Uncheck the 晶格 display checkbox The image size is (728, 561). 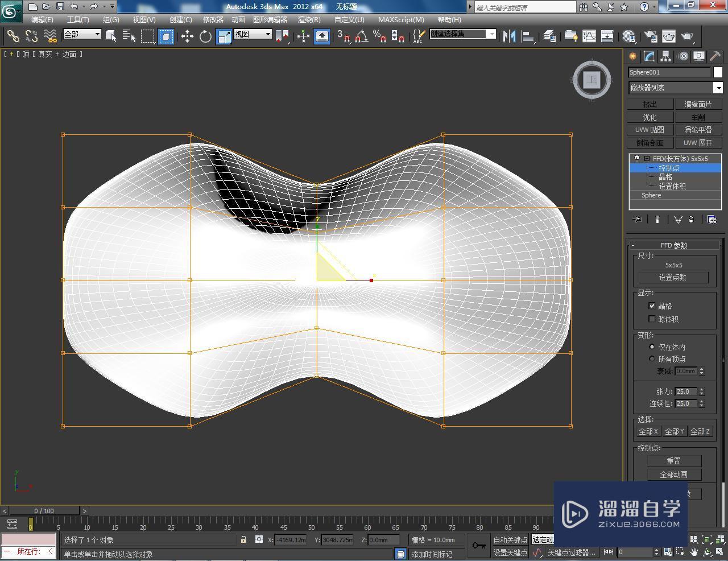[652, 306]
